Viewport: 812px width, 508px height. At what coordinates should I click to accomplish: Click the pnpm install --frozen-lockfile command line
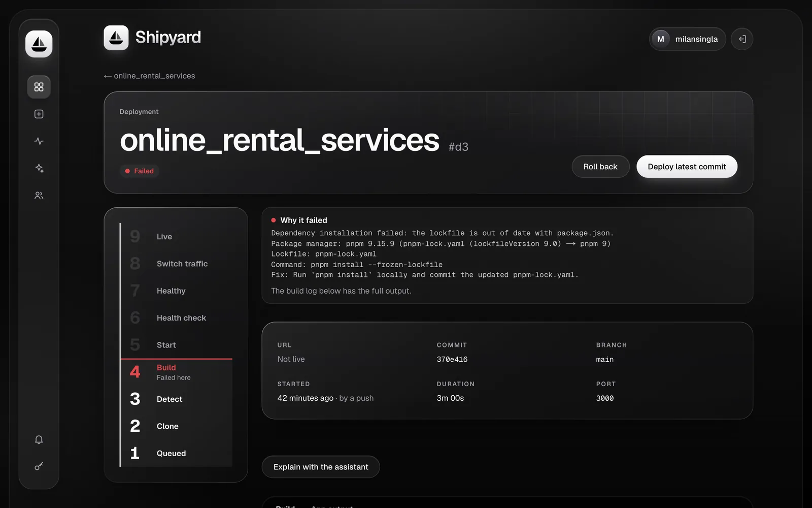click(x=357, y=265)
